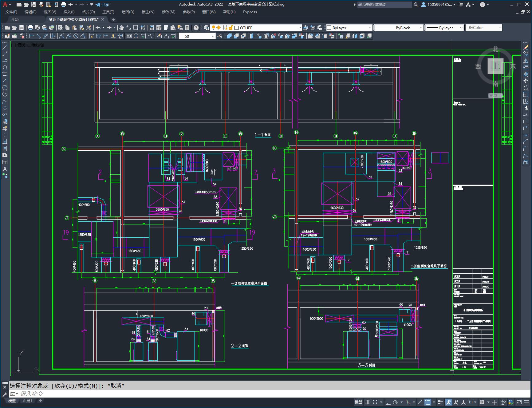Screen dimensions: 532x408
Task: Switch to the 开始 tab
Action: [x=15, y=19]
